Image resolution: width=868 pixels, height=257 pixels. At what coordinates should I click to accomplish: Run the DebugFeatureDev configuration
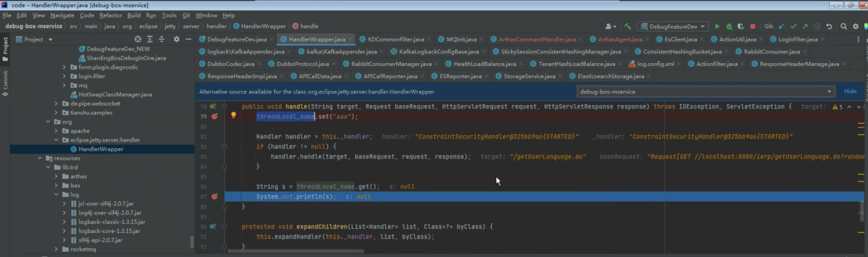[717, 27]
